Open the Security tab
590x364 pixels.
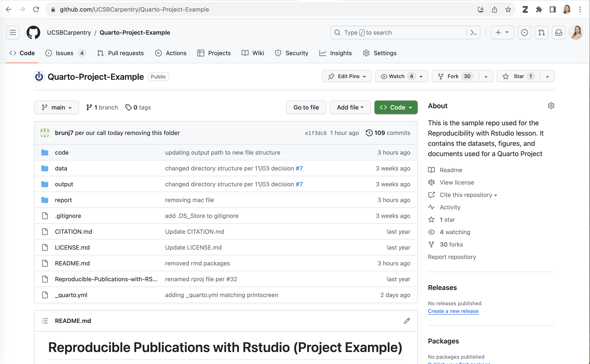coord(292,53)
